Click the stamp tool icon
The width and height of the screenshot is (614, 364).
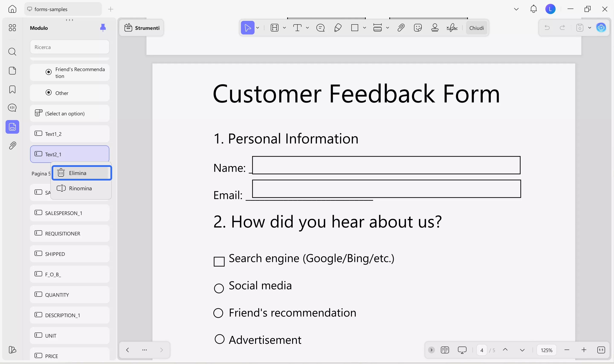tap(435, 28)
